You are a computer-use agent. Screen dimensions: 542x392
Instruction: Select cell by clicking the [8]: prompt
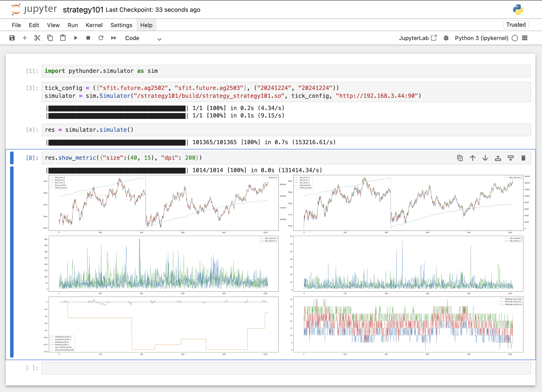click(x=32, y=158)
